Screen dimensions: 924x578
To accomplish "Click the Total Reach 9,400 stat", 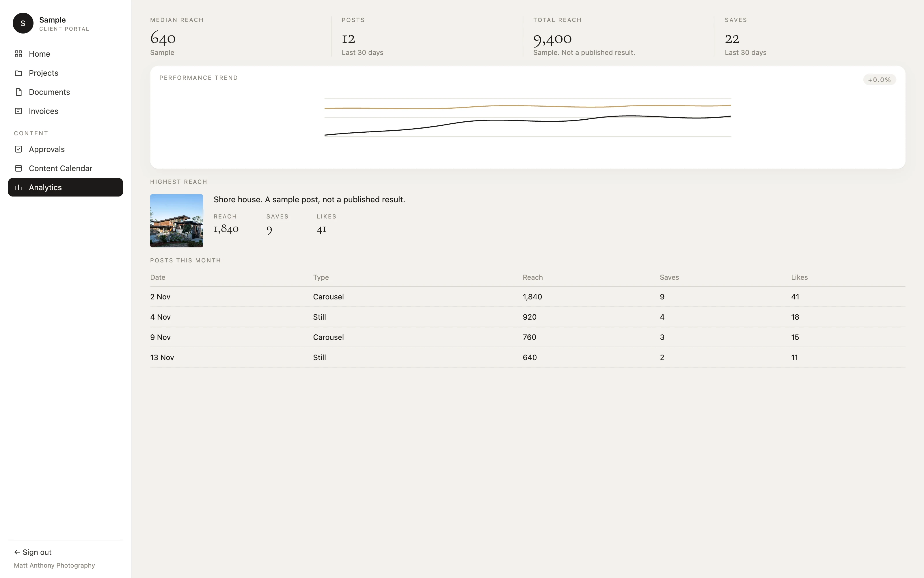I will pyautogui.click(x=552, y=39).
